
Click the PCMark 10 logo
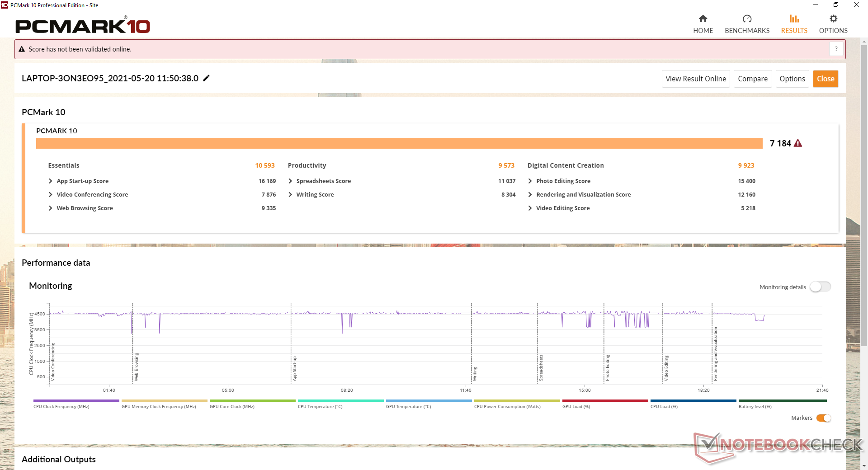tap(83, 25)
